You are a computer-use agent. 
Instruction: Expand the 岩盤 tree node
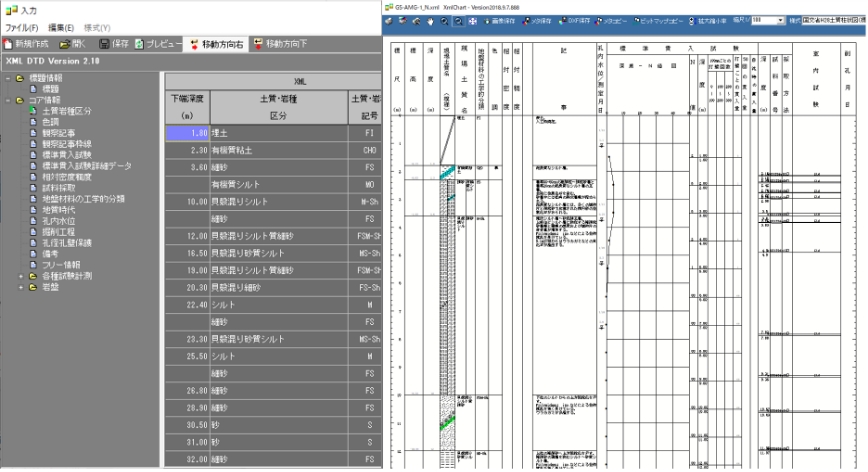[x=20, y=286]
